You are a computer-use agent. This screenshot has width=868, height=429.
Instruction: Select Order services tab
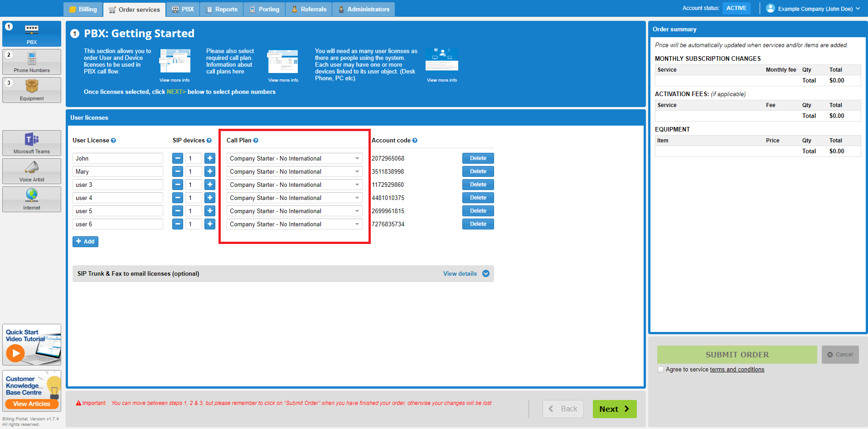coord(134,10)
